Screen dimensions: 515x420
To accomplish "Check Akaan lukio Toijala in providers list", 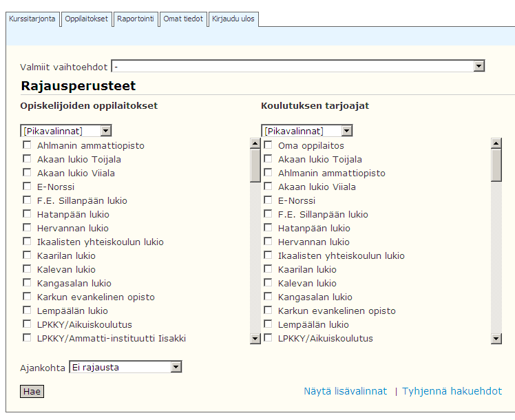I will coord(268,159).
